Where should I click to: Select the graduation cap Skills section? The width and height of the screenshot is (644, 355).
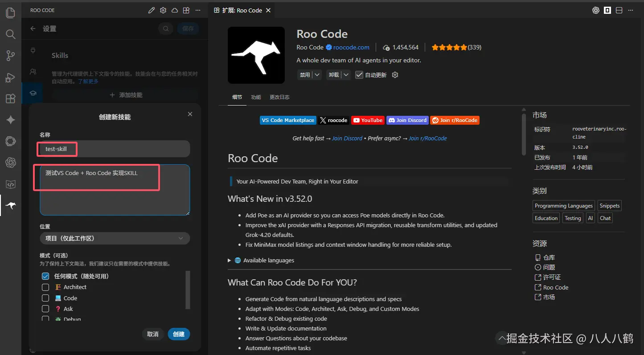click(33, 93)
